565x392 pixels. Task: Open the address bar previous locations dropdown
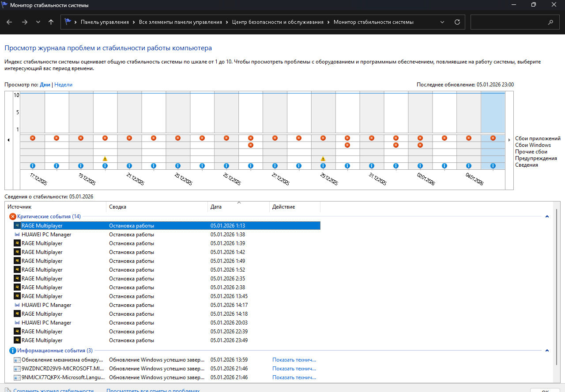point(443,22)
